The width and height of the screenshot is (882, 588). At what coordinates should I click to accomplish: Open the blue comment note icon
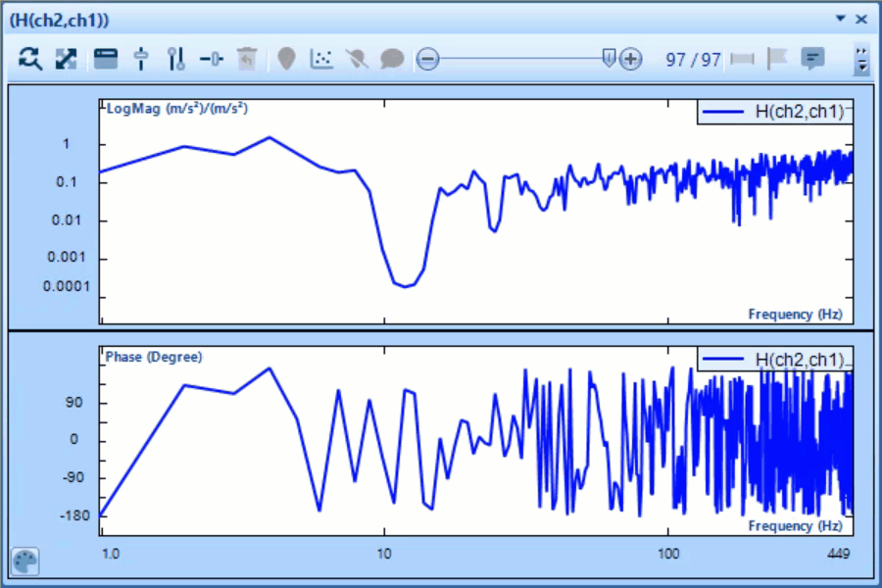pyautogui.click(x=812, y=60)
